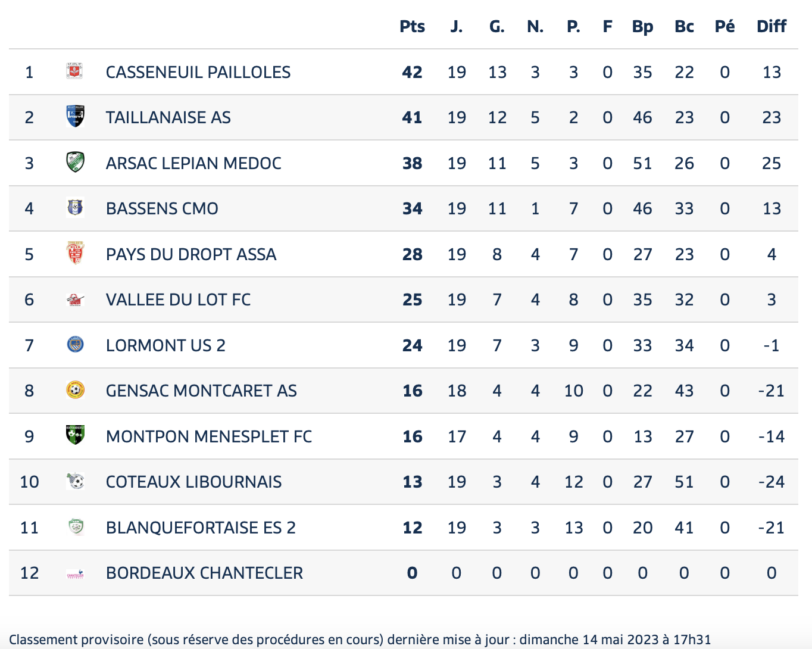Click the Bp column header
Viewport: 812px width, 649px height.
click(642, 27)
